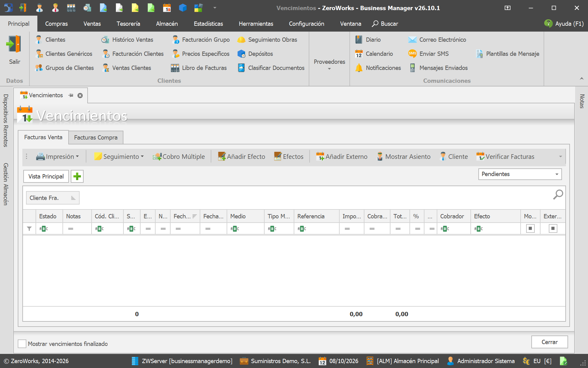Screen dimensions: 588x368
Task: Open the Estadísticas ribbon tab
Action: (x=208, y=24)
